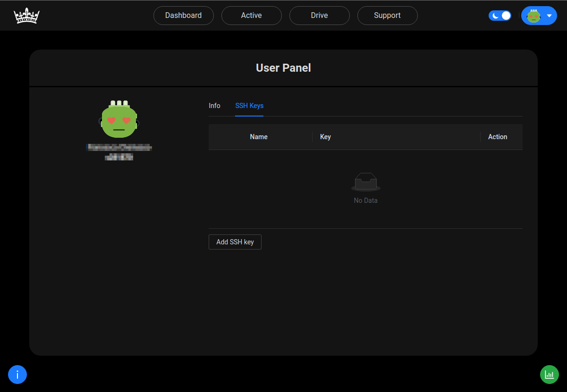Click the Action column header
The image size is (567, 392).
click(498, 137)
